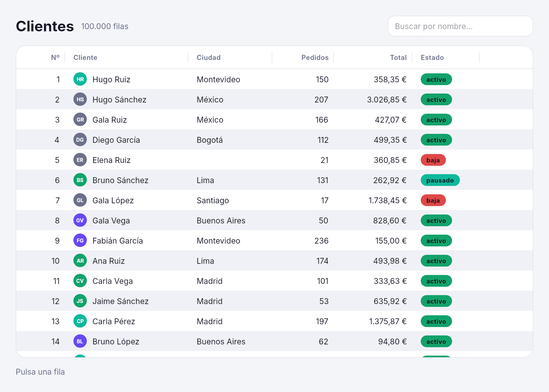
Task: Click the GV avatar for Gala Vega
Action: (x=80, y=220)
